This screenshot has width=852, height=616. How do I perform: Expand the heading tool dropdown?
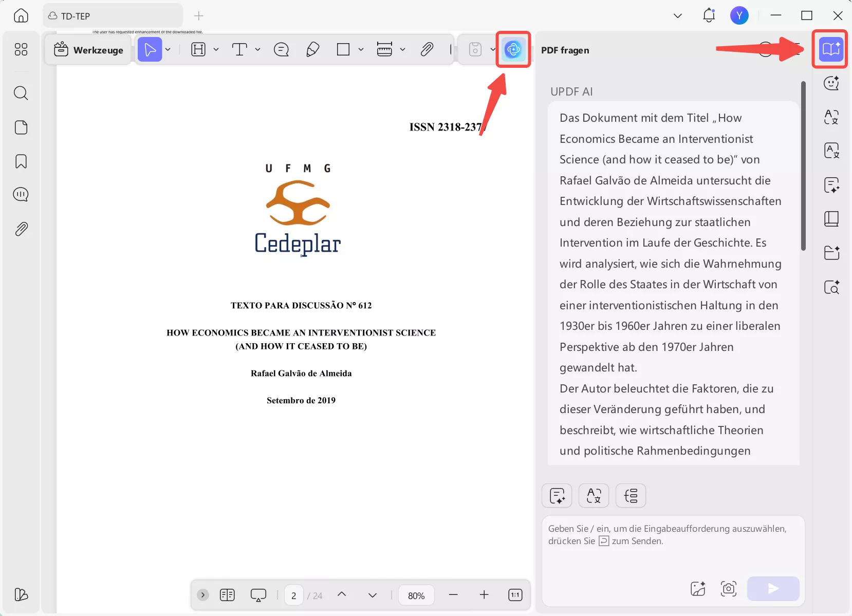pyautogui.click(x=216, y=49)
